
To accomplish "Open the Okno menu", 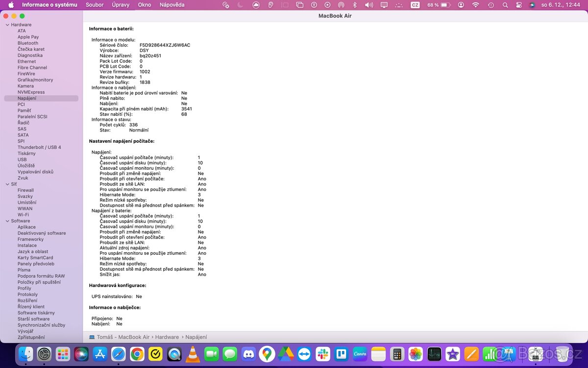I will (x=144, y=5).
